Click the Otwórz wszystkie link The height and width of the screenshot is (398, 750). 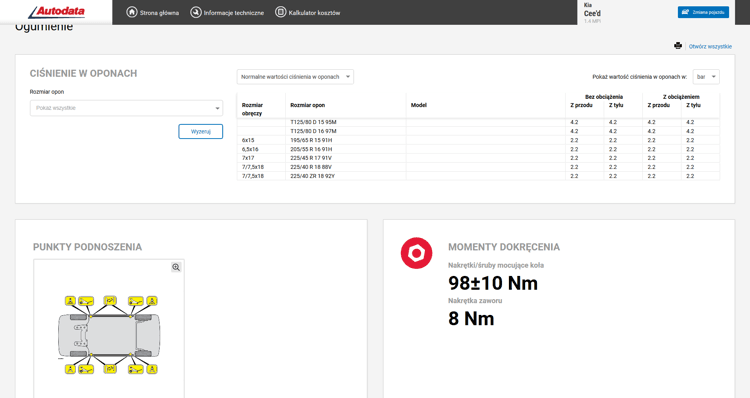click(710, 46)
